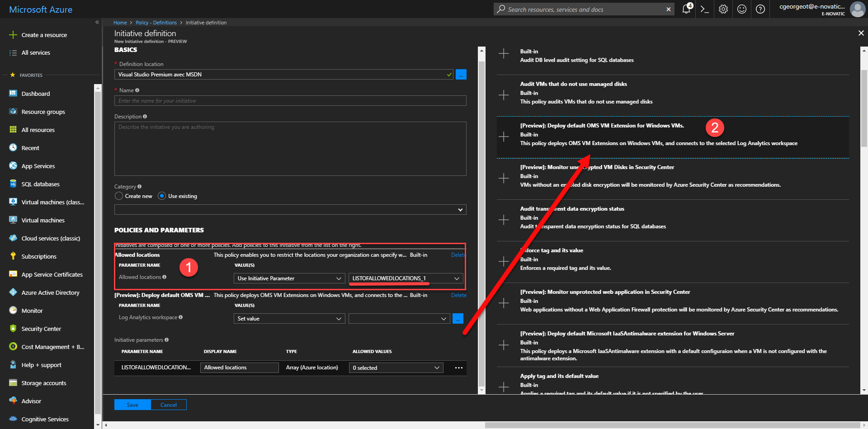Screen dimensions: 868x429
Task: Edit Allowed locations display name field
Action: point(240,368)
